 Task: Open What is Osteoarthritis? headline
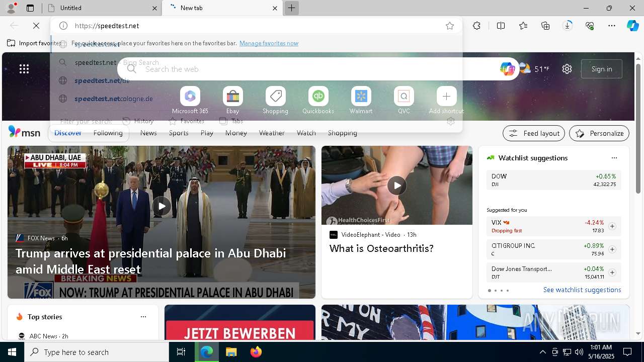point(381,248)
